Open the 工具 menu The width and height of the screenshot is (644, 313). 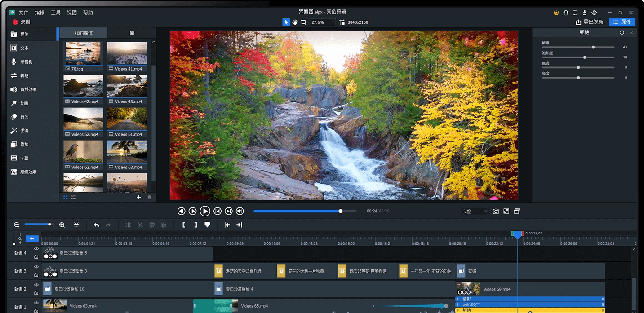tap(55, 12)
